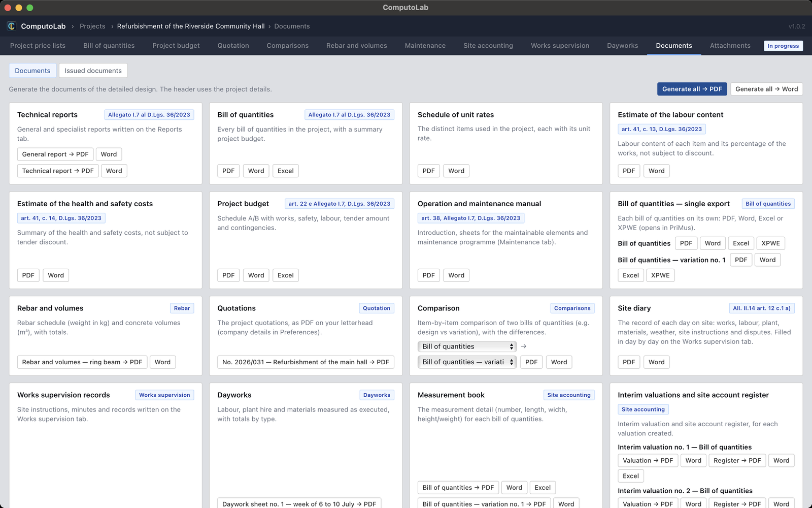Click the Rebar tag on Rebar and volumes card
This screenshot has width=812, height=508.
click(182, 308)
